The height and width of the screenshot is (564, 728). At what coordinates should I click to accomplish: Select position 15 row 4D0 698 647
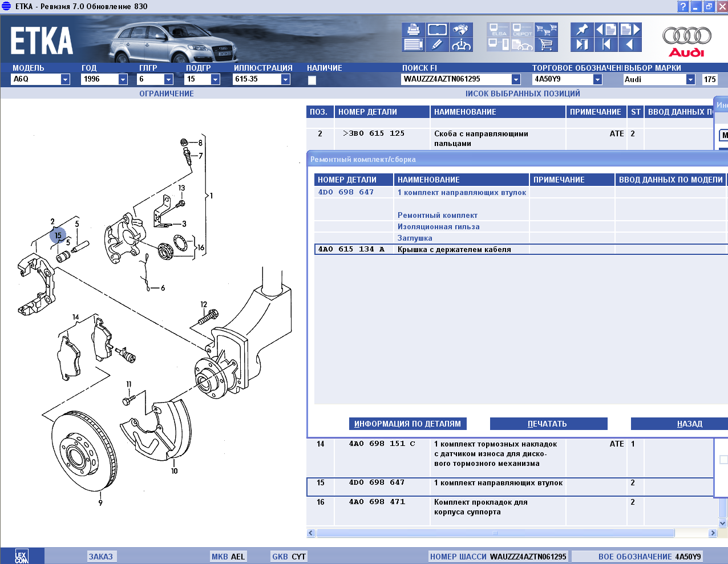(510, 486)
